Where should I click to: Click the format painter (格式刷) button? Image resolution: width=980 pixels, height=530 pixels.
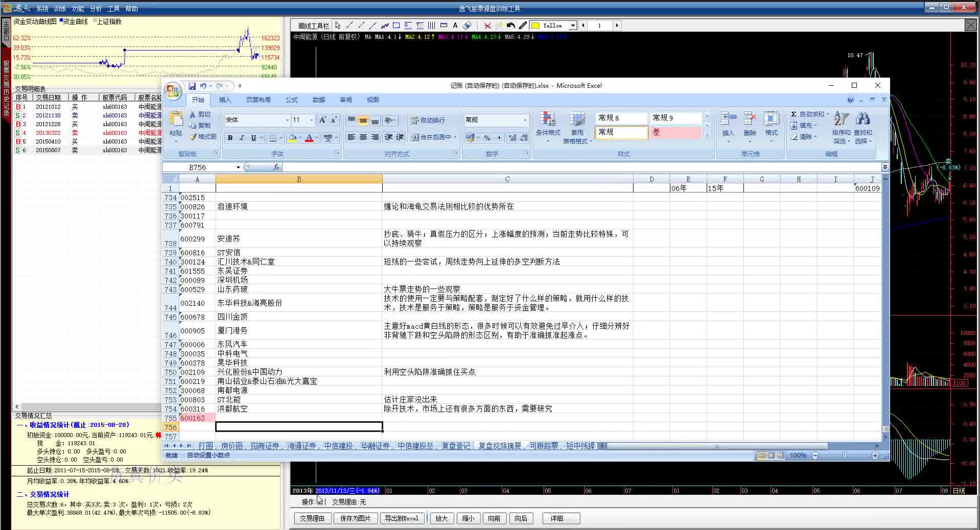point(202,137)
